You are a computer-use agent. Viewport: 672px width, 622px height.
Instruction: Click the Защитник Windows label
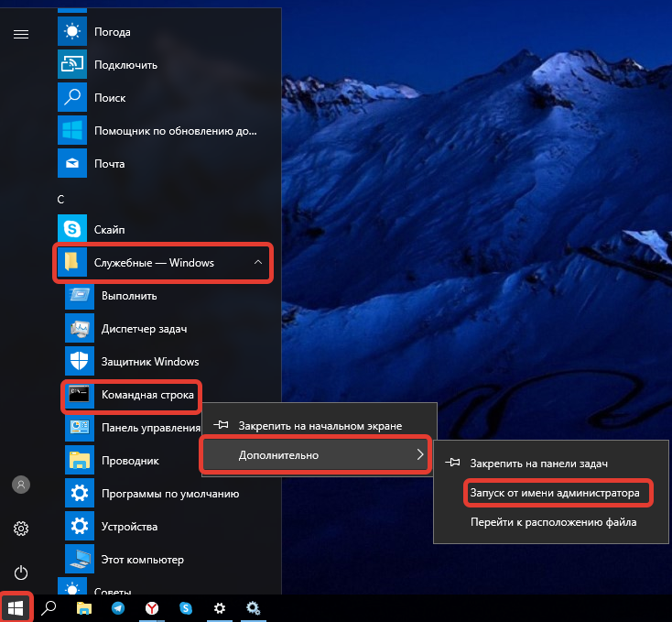tap(150, 362)
